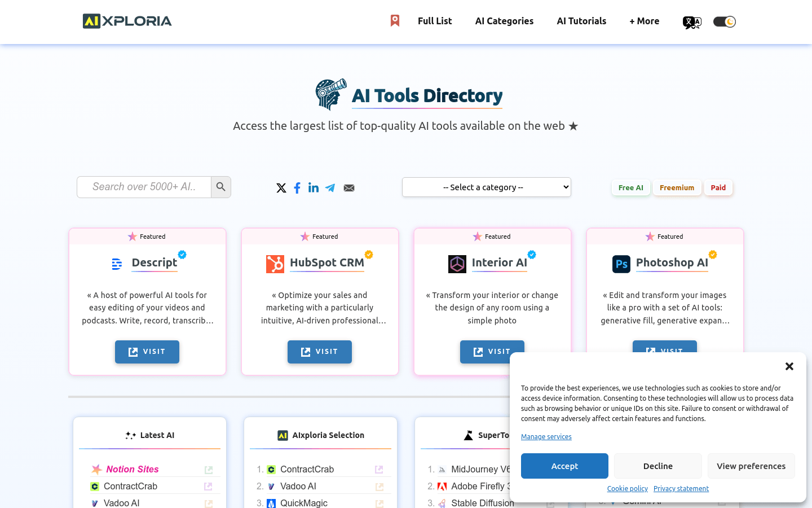Viewport: 812px width, 508px height.
Task: Open MidJourney V6 entry
Action: (x=480, y=469)
